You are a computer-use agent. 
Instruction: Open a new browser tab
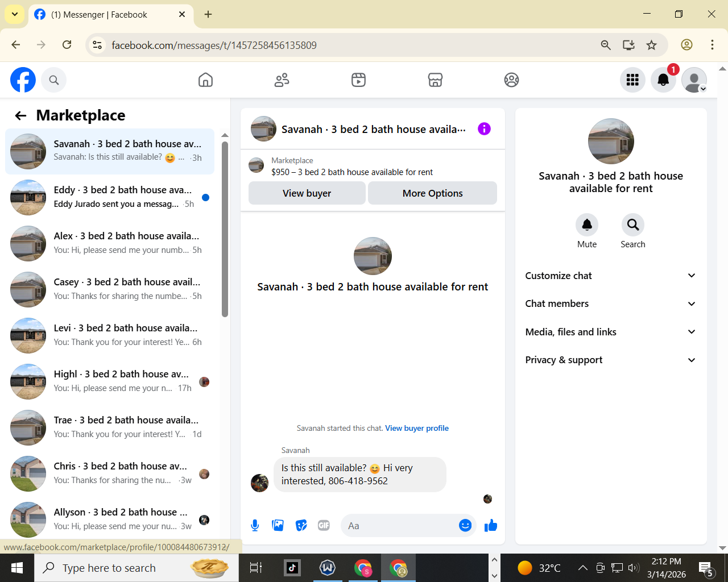coord(208,14)
